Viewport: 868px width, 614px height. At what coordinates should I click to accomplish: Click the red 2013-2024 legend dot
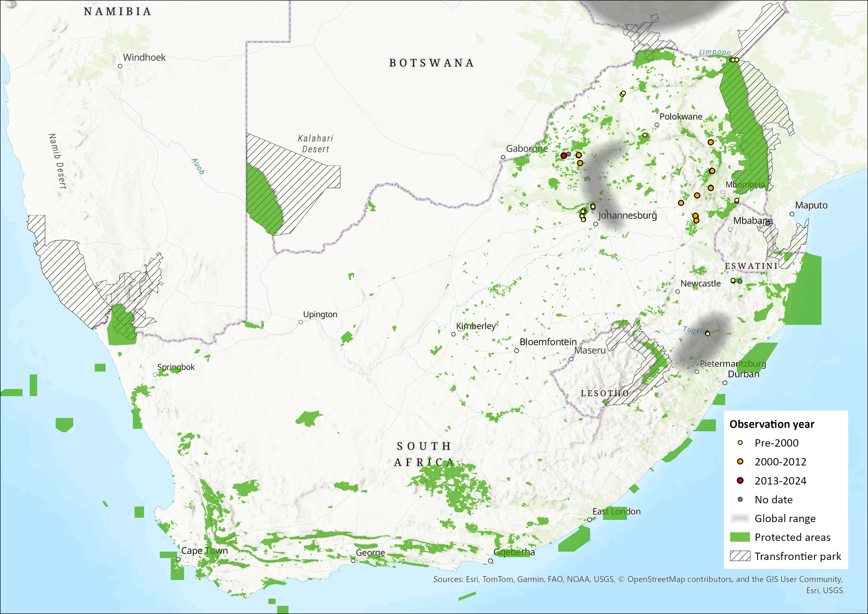point(740,481)
